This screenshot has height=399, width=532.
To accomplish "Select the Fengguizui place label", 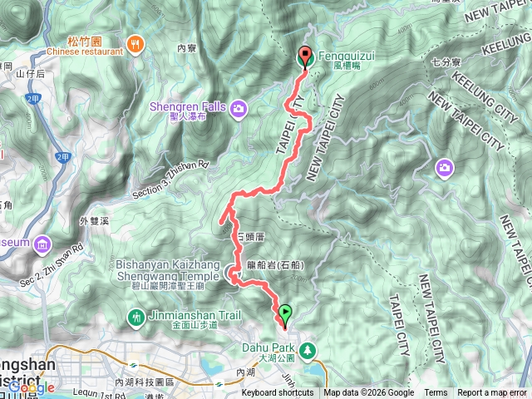I will (x=347, y=60).
